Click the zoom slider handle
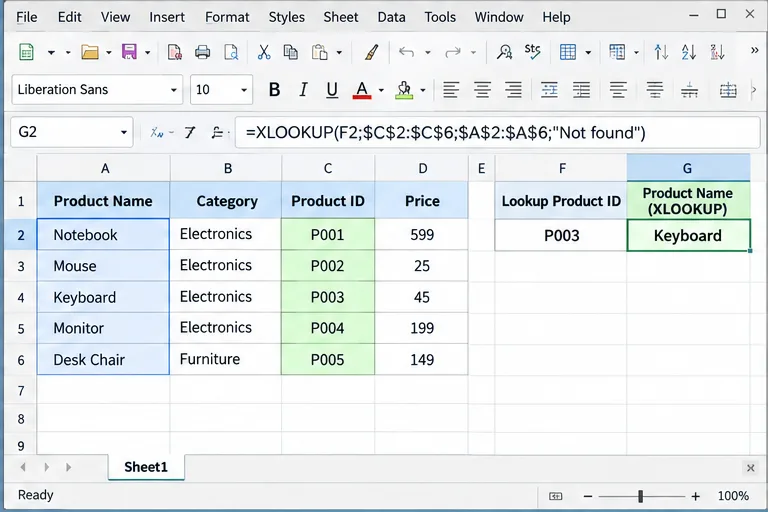768x512 pixels. [640, 496]
